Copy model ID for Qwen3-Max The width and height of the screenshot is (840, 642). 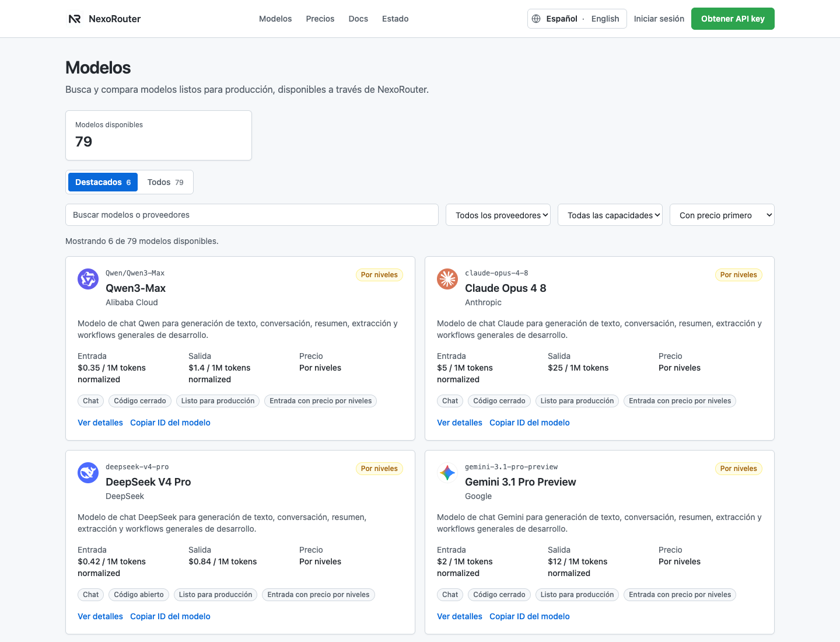tap(170, 423)
